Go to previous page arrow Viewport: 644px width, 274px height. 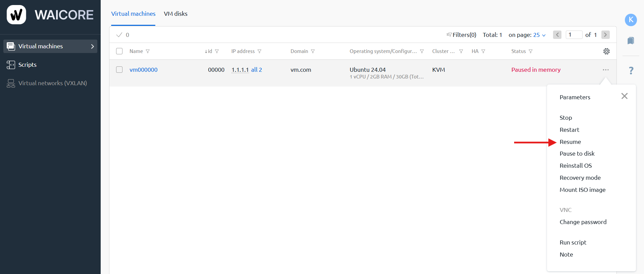tap(557, 35)
